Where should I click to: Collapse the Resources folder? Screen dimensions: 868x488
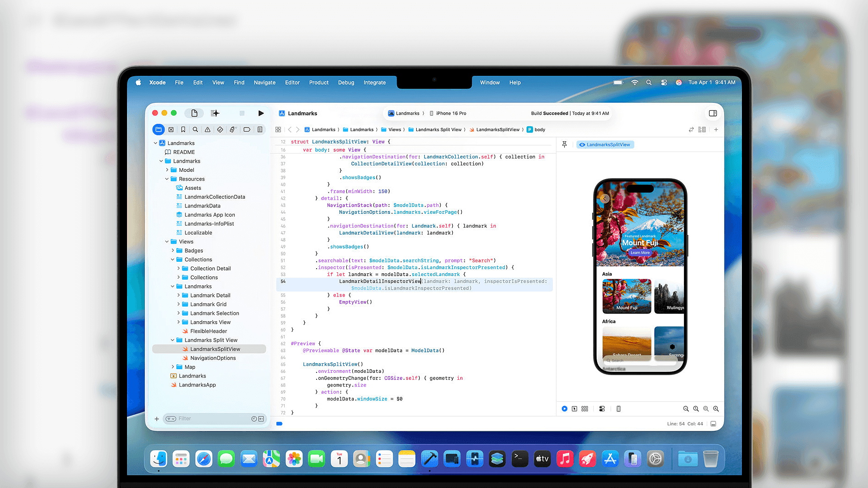click(x=167, y=179)
